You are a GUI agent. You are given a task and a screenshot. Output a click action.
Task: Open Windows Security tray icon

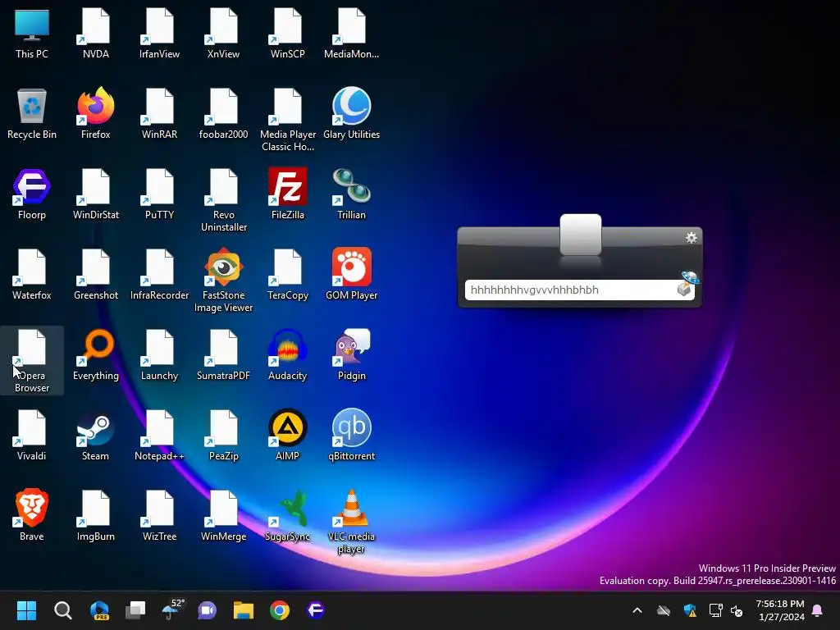pyautogui.click(x=690, y=610)
